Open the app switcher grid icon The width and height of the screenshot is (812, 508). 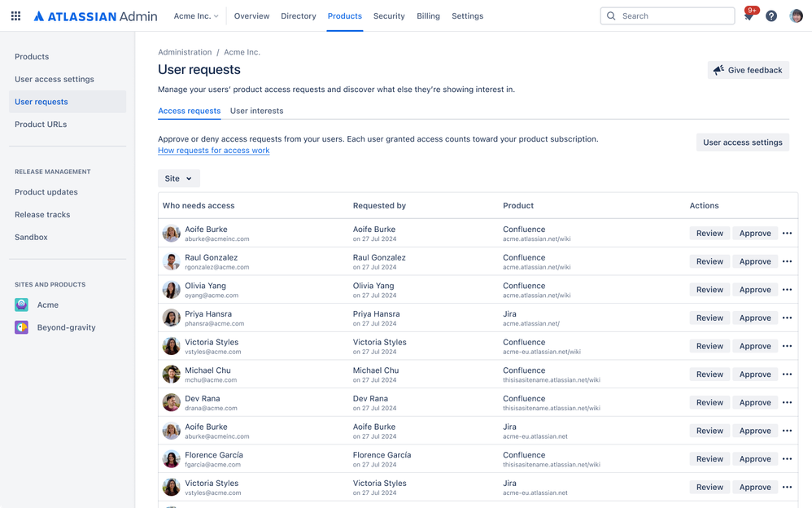15,16
